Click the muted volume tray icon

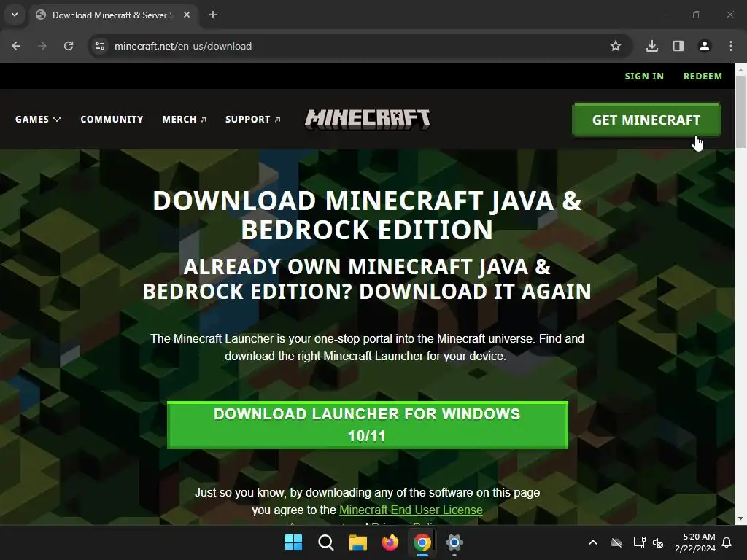[x=658, y=542]
